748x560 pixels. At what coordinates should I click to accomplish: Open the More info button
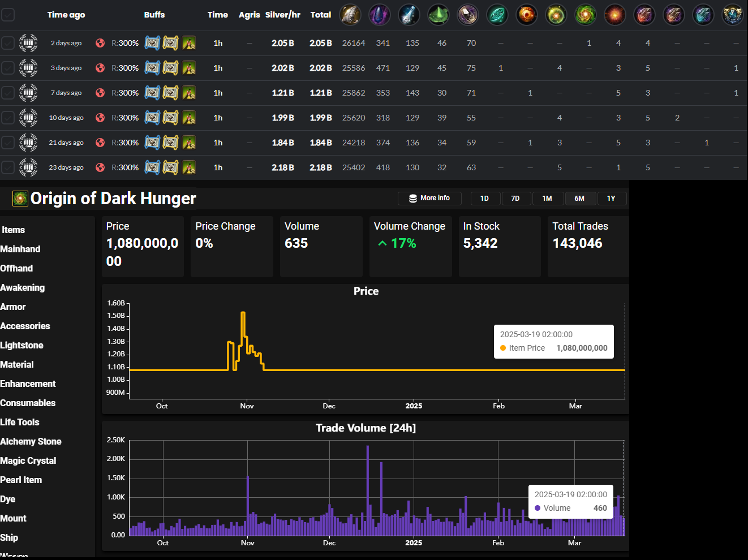(429, 199)
